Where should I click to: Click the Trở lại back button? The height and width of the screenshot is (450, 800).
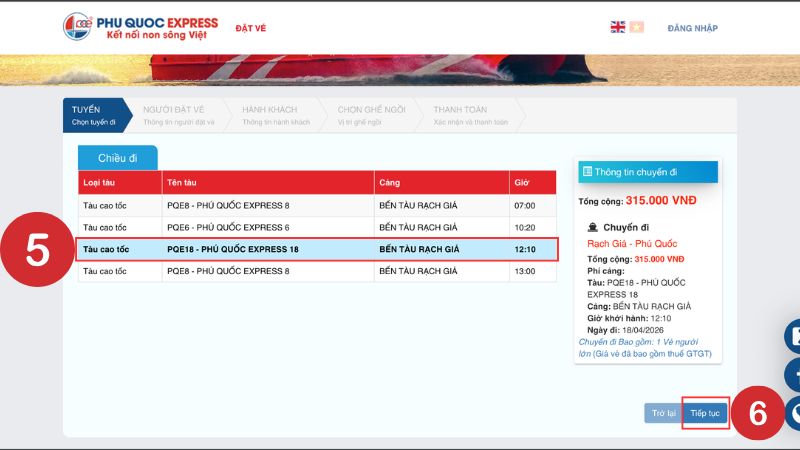tap(663, 413)
